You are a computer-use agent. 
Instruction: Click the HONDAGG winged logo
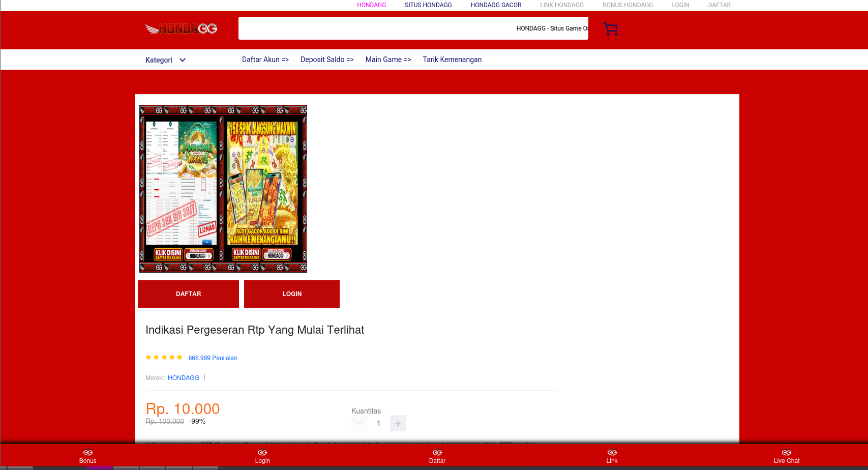tap(181, 28)
